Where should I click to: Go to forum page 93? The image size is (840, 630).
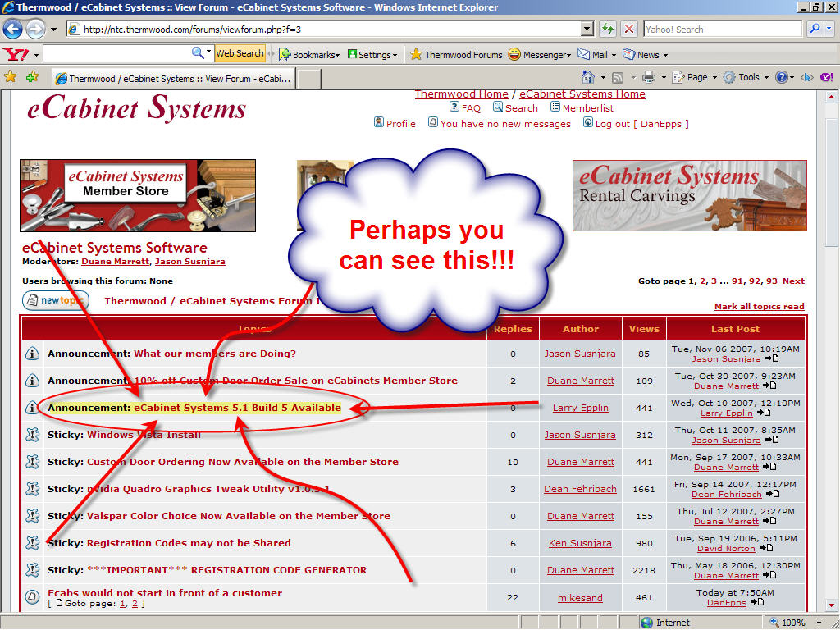[771, 281]
